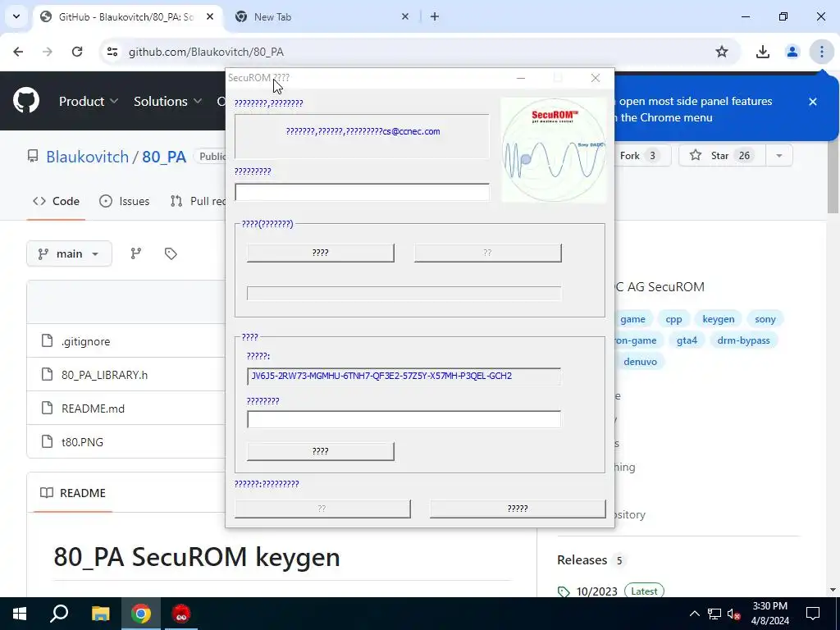Click the SecuROM logo image
The height and width of the screenshot is (630, 840).
(554, 150)
